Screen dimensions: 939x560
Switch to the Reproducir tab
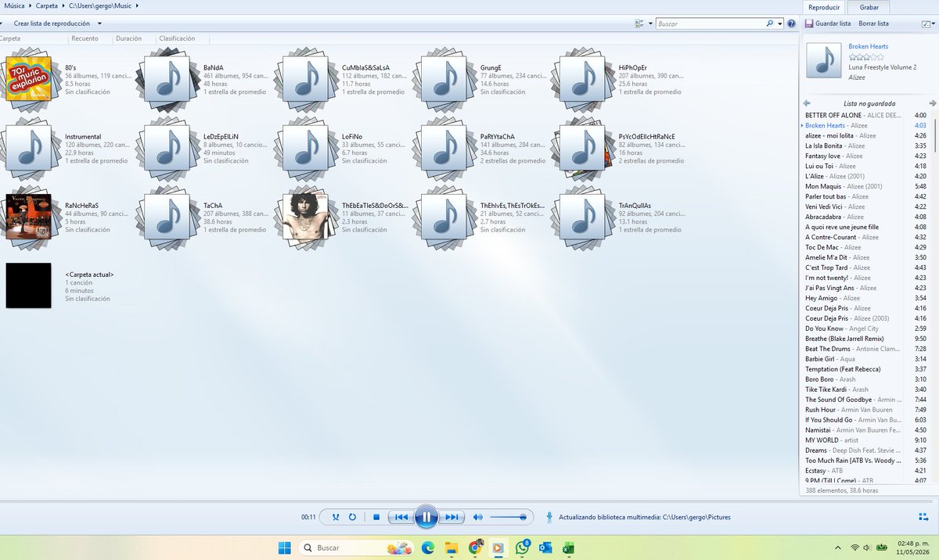point(824,6)
